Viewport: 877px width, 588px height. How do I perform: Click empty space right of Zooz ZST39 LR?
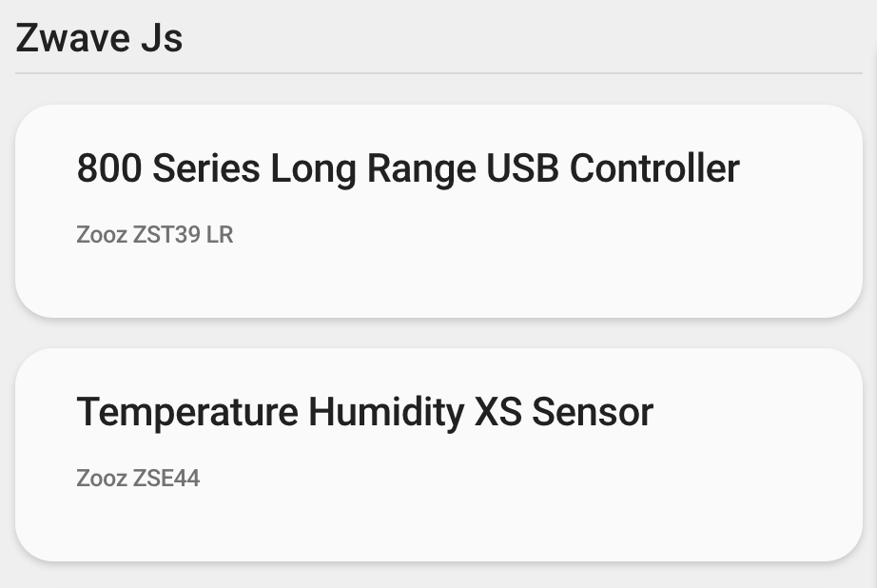[x=533, y=234]
